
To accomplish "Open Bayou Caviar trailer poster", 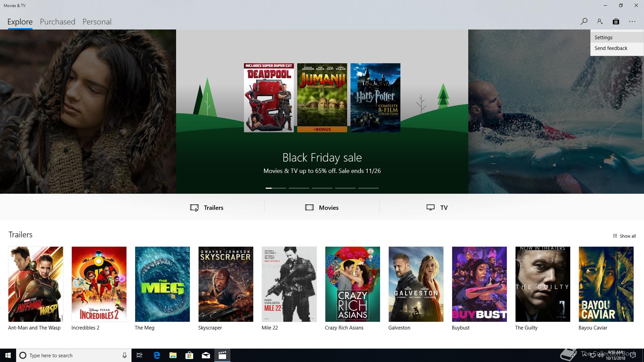I will 606,284.
